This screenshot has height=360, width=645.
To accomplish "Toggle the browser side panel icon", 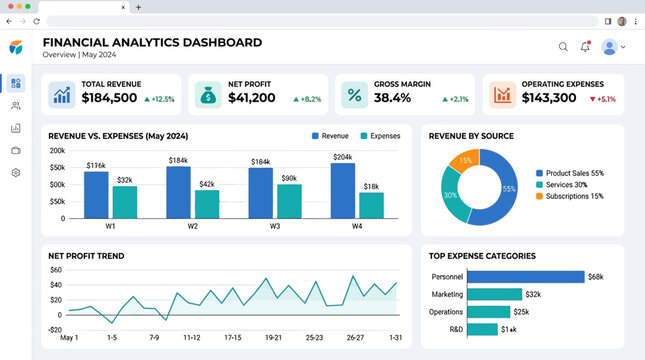I will [x=608, y=21].
